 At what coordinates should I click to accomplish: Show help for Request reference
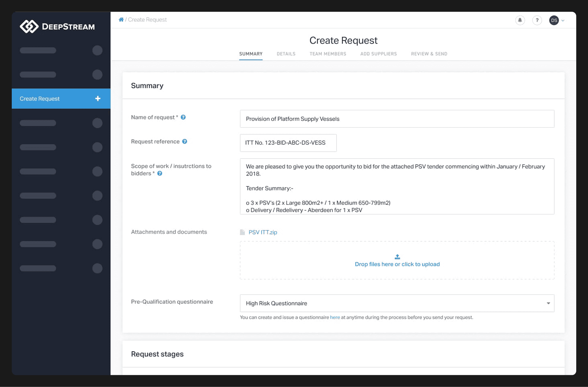tap(185, 141)
